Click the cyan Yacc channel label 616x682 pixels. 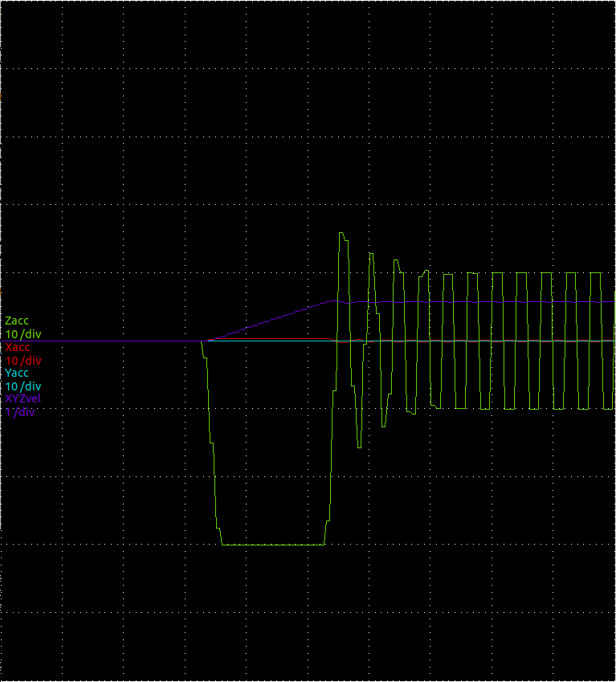tap(17, 373)
